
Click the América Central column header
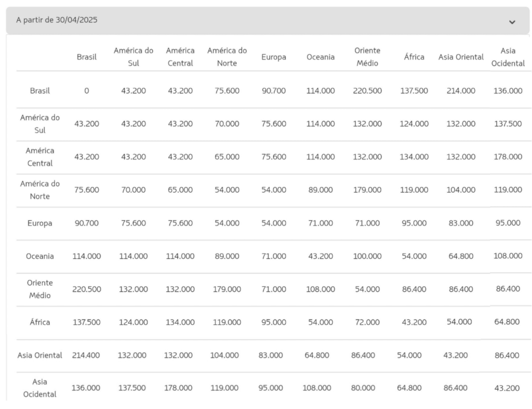[x=180, y=57]
